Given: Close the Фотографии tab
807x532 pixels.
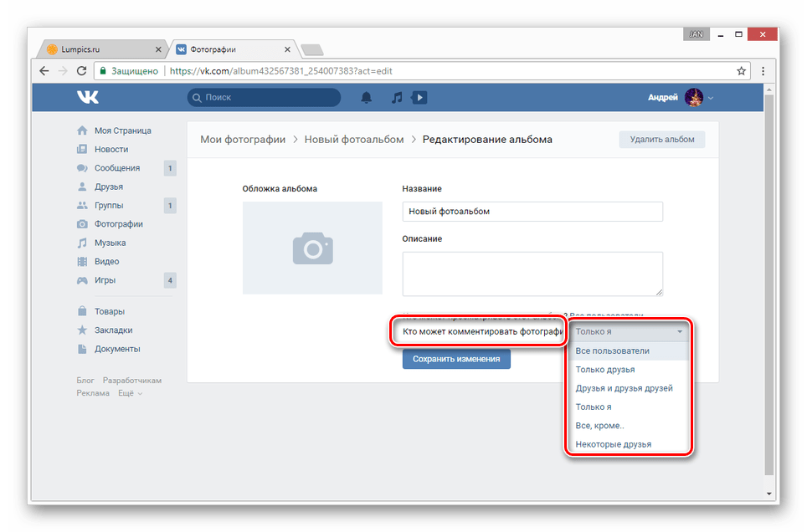Looking at the screenshot, I should [287, 49].
